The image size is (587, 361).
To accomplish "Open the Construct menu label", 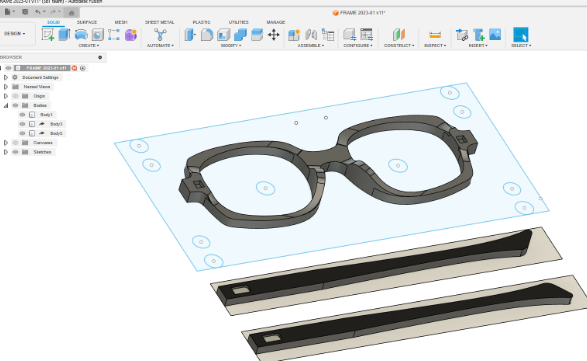I will [x=399, y=45].
